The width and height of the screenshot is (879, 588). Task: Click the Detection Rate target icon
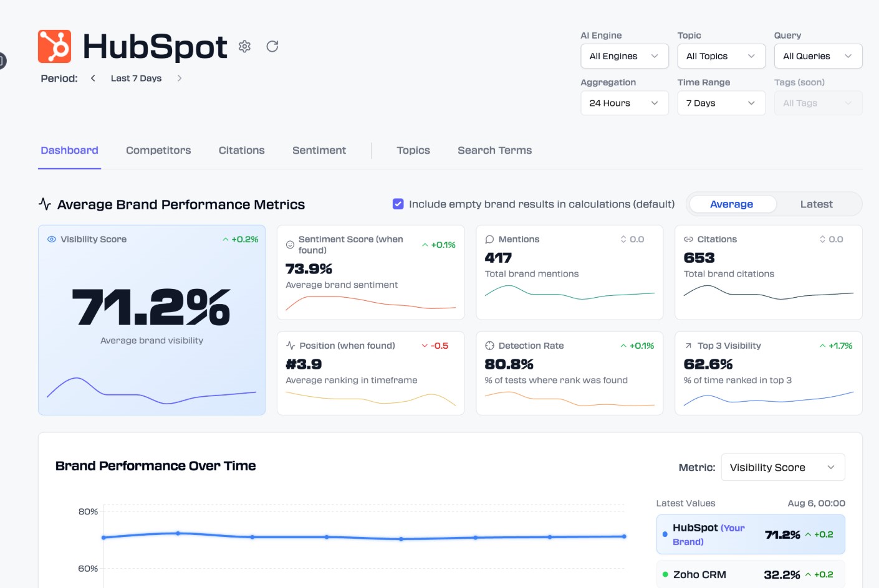click(x=489, y=346)
